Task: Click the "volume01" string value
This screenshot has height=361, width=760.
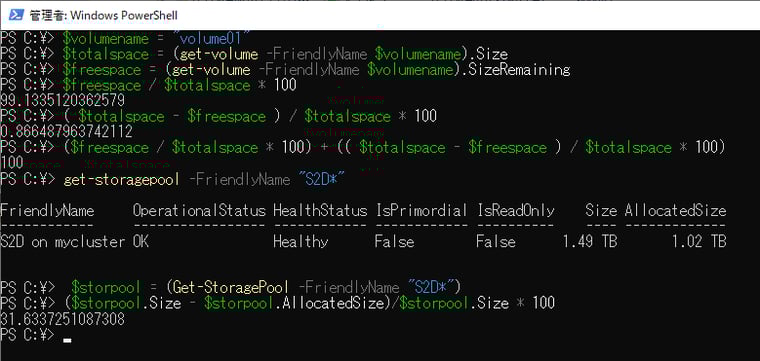Action: (x=214, y=38)
